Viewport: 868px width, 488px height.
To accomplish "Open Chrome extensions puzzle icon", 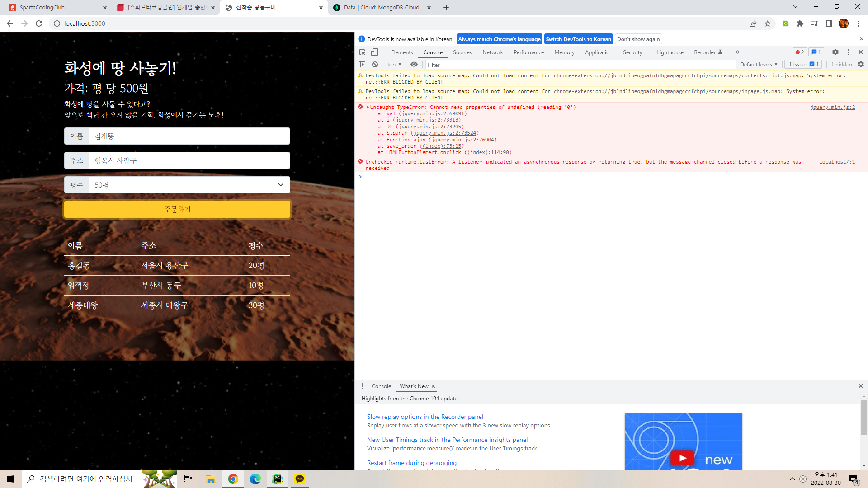I will click(x=800, y=23).
